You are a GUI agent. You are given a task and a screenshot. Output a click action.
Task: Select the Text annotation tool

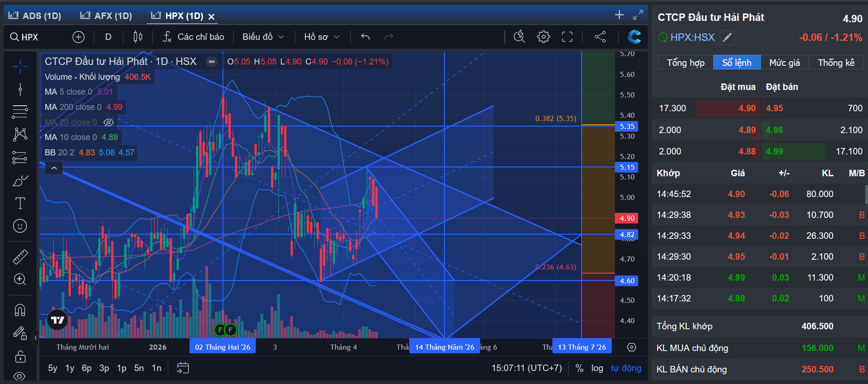coord(20,203)
